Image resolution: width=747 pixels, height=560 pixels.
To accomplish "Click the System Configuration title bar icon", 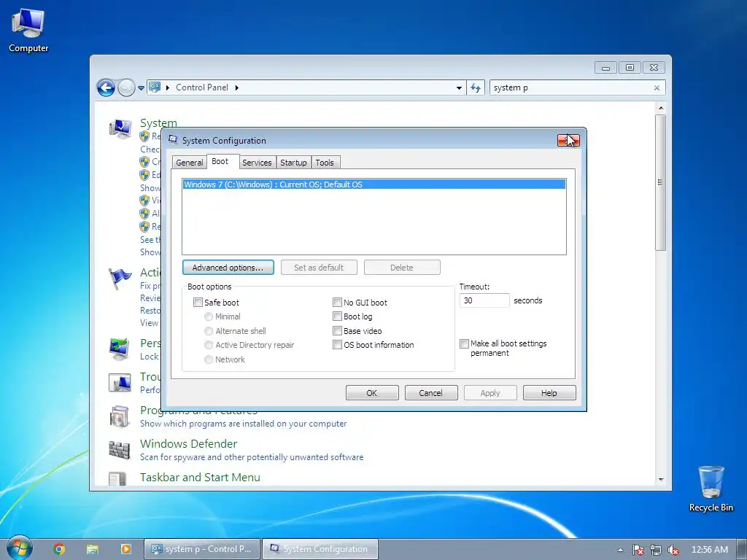I will [173, 140].
